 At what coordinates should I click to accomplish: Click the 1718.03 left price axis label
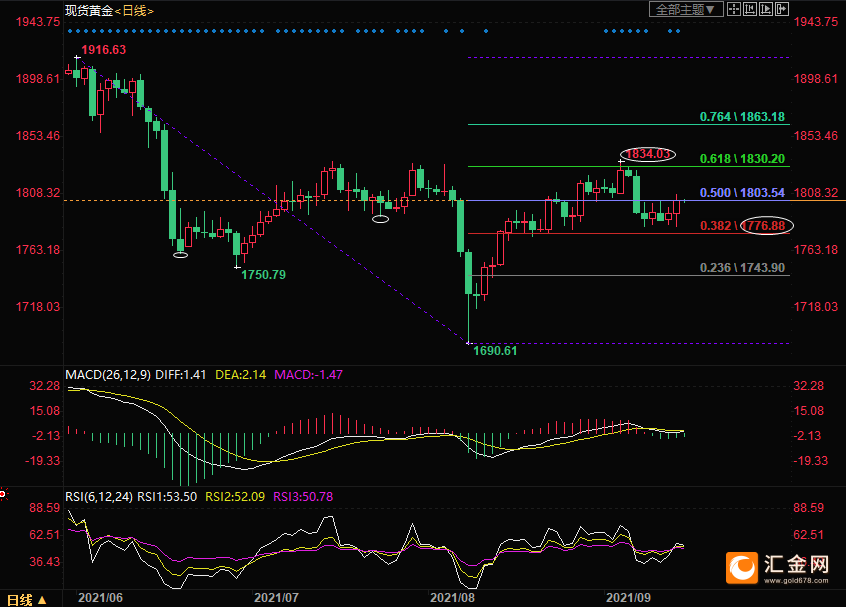point(38,306)
